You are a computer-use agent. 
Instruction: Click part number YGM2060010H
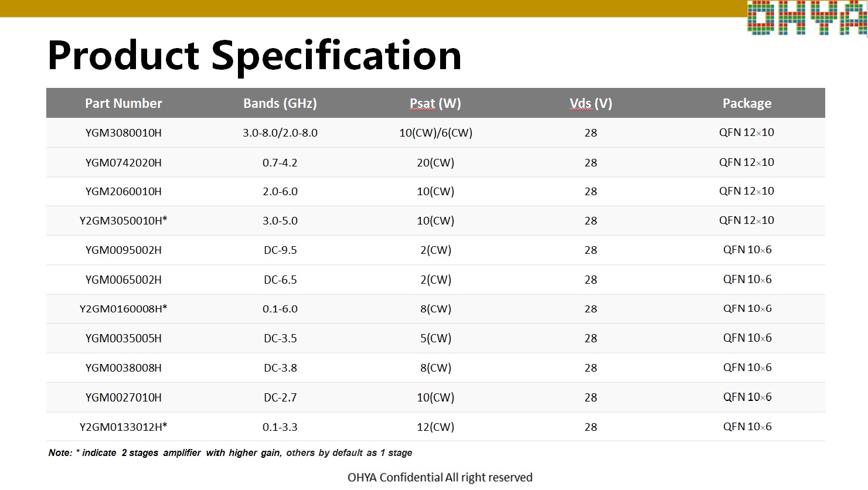(124, 192)
